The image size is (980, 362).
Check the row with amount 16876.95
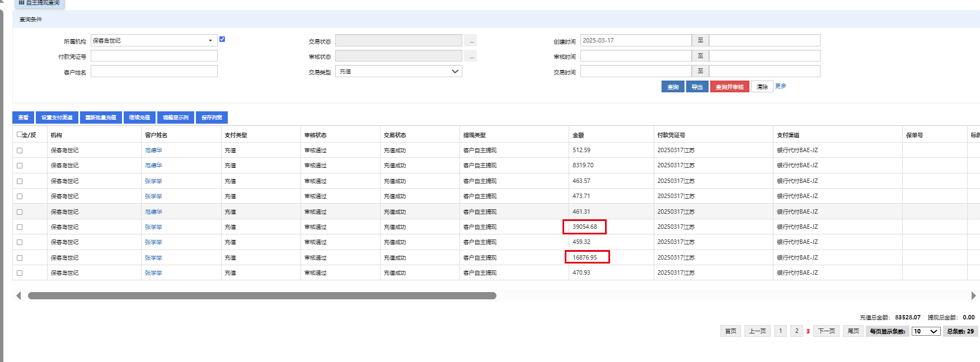[x=20, y=258]
